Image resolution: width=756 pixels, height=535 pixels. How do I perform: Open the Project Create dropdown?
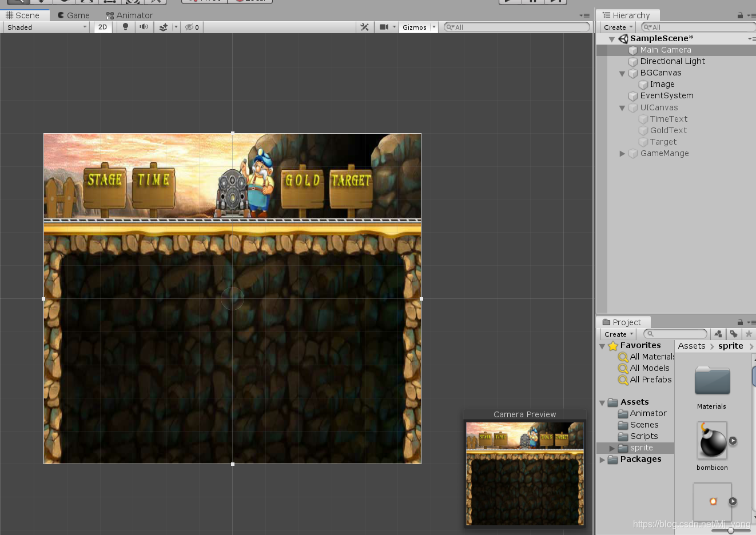[619, 334]
